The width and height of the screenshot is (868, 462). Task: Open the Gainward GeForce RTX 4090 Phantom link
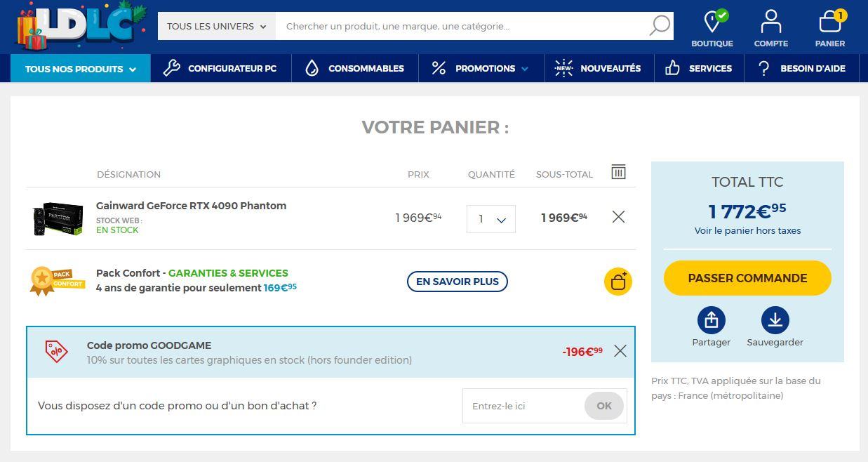191,206
